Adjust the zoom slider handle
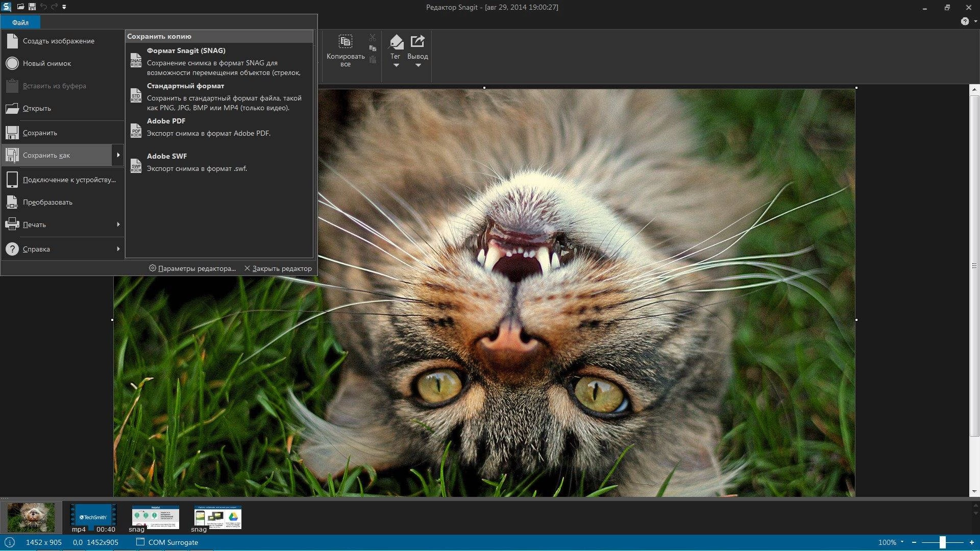The image size is (980, 551). [943, 542]
